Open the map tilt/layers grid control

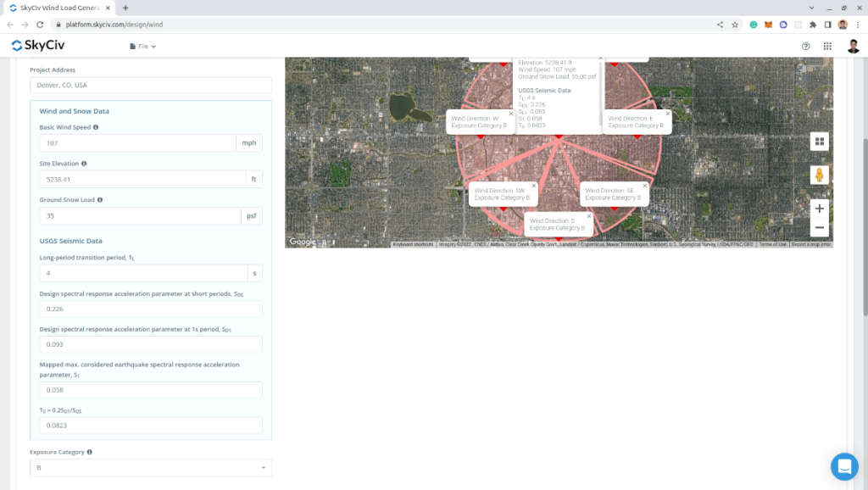[819, 142]
